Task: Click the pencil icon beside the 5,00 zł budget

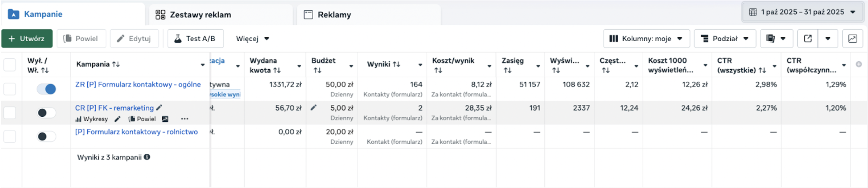Action: pos(314,108)
